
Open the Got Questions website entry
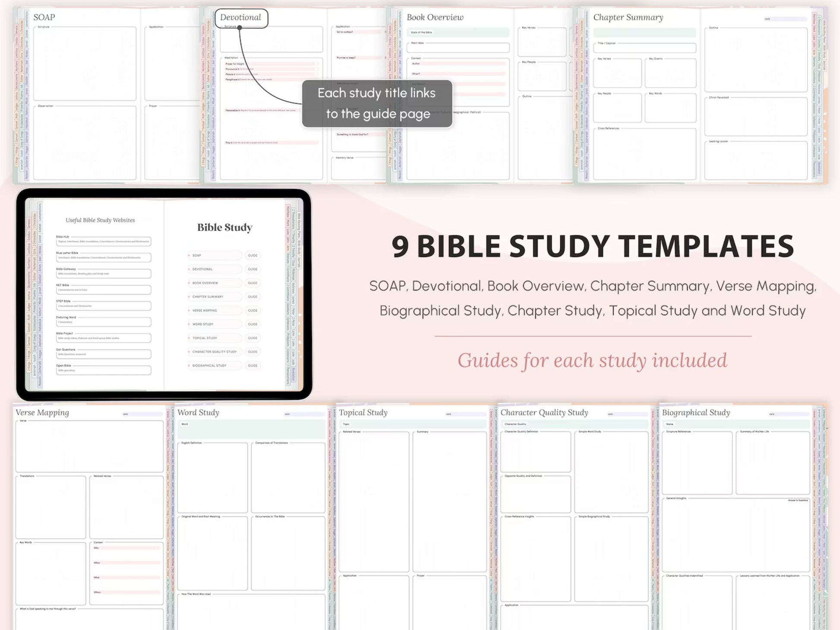(103, 353)
